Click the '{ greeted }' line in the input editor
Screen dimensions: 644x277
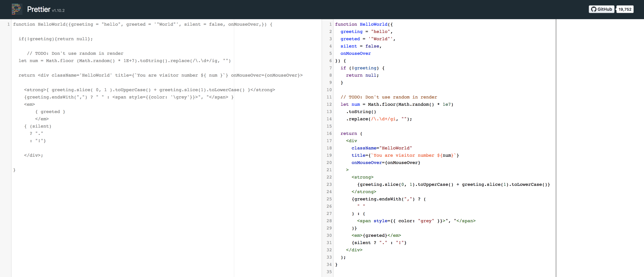(x=50, y=112)
